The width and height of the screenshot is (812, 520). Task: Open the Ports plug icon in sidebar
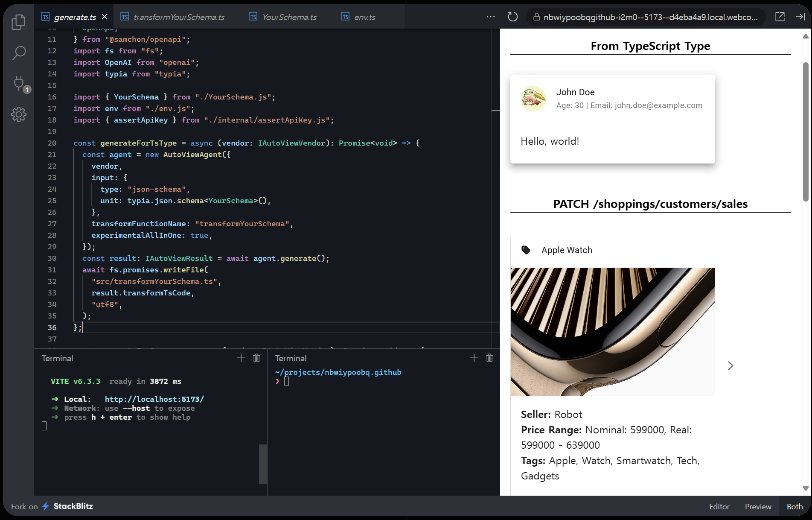(19, 84)
